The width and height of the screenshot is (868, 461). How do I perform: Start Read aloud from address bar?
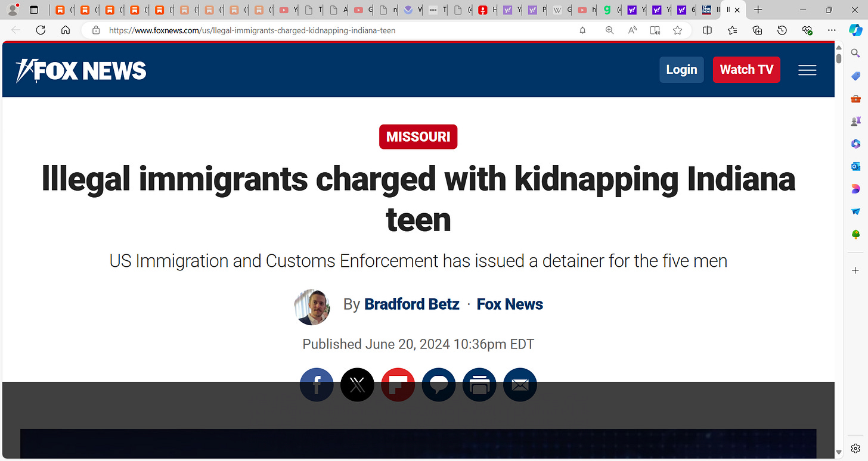point(633,30)
